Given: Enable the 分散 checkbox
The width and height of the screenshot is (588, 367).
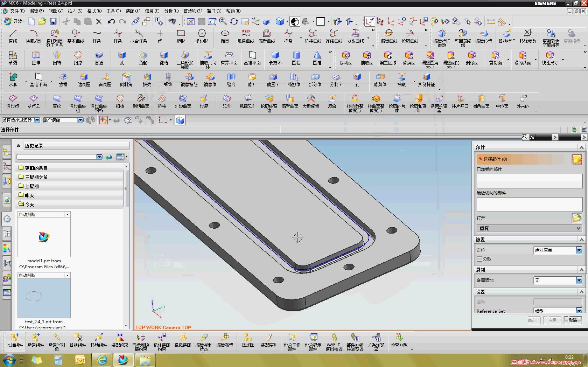Looking at the screenshot, I should tap(479, 259).
